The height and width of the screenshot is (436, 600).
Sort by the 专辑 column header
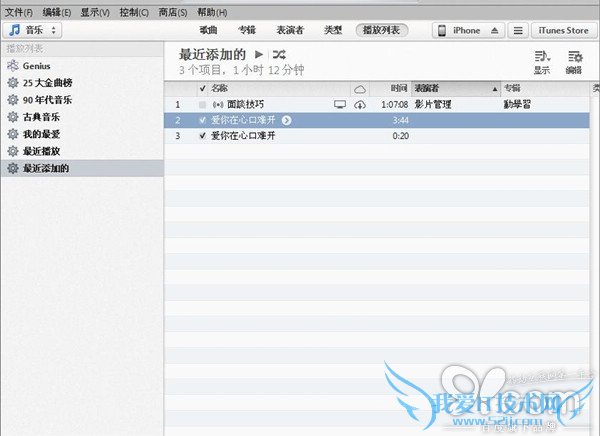[x=512, y=88]
